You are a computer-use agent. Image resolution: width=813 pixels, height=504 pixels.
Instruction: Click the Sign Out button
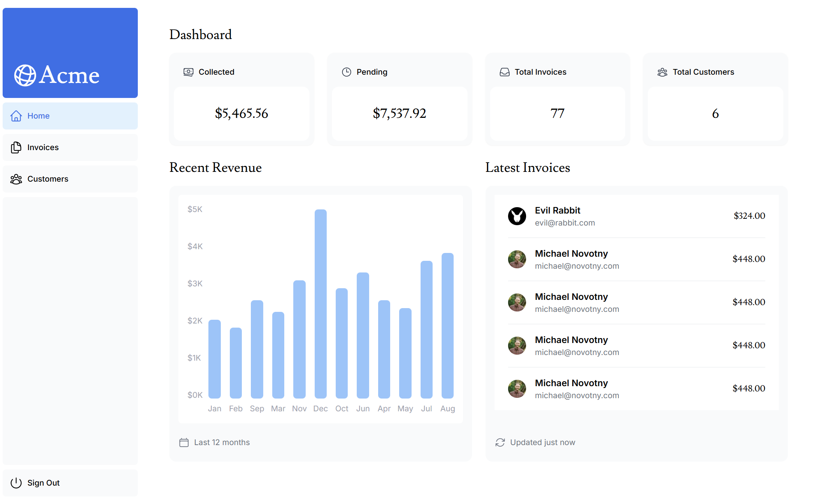70,483
